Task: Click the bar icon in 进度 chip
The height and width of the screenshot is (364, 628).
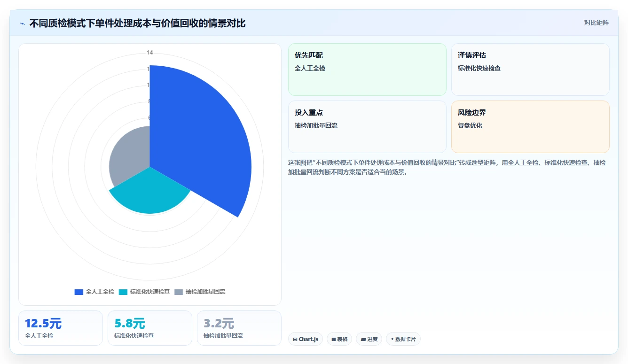Action: click(x=363, y=339)
